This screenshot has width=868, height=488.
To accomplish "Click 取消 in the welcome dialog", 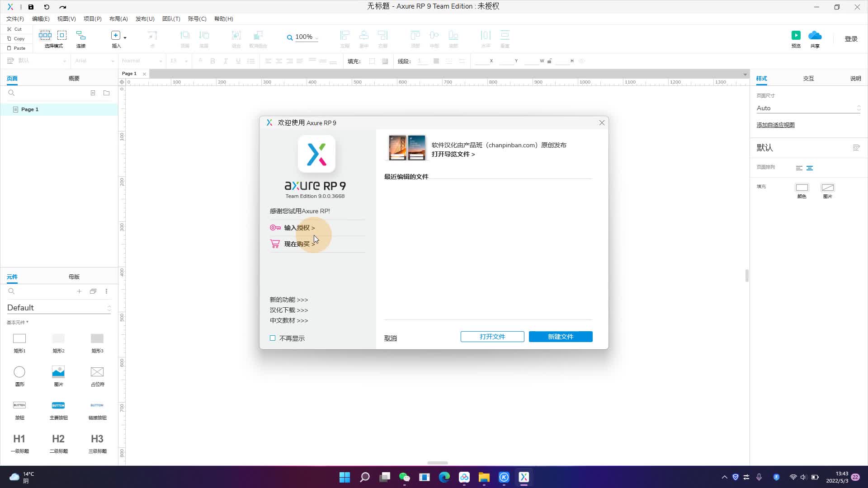I will 391,338.
